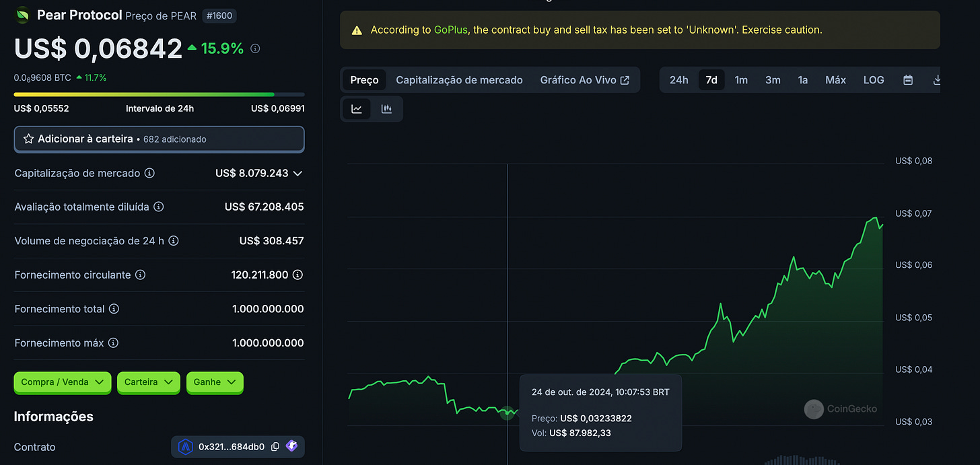
Task: Click the US$ 0,08 y-axis label
Action: point(914,161)
